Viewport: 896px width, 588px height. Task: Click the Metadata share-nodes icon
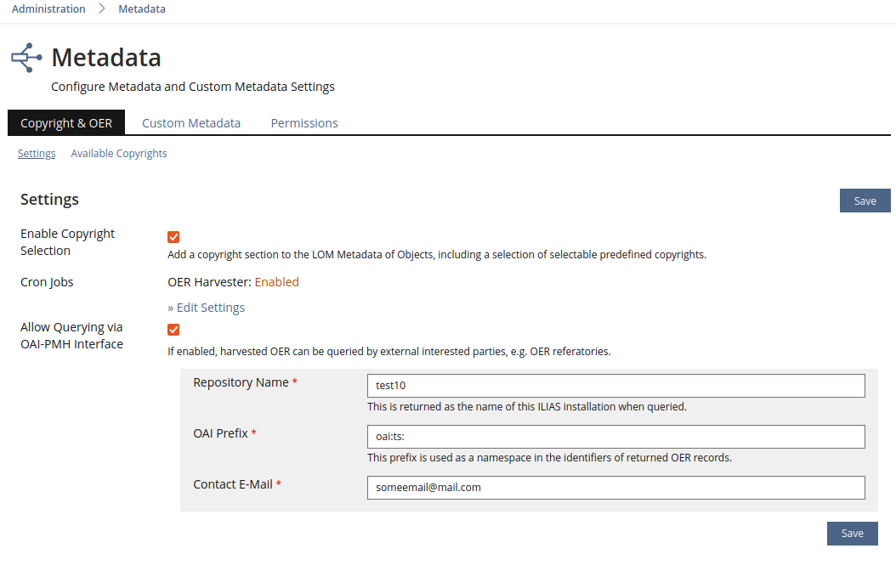tap(26, 58)
